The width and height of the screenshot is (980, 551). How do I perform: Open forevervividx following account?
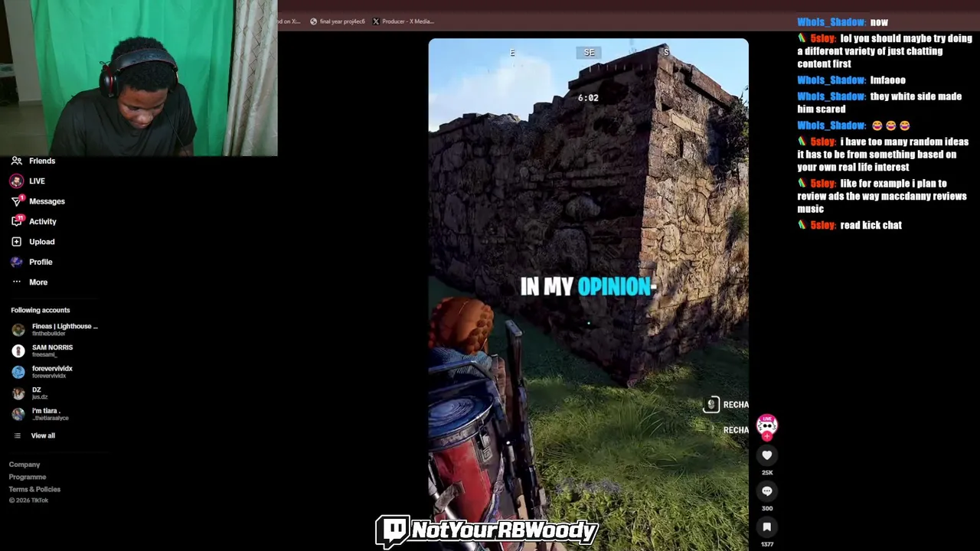pos(43,372)
